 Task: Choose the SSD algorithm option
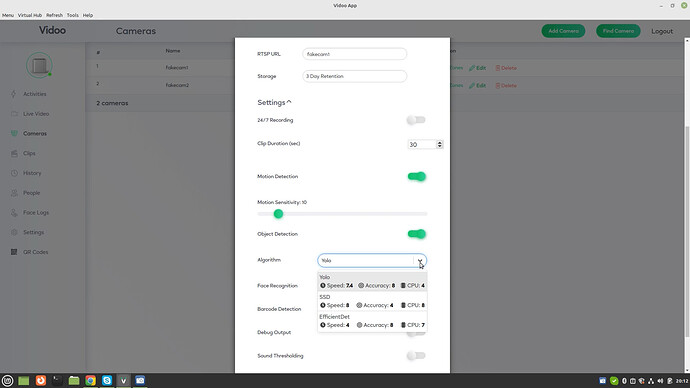[x=372, y=301]
